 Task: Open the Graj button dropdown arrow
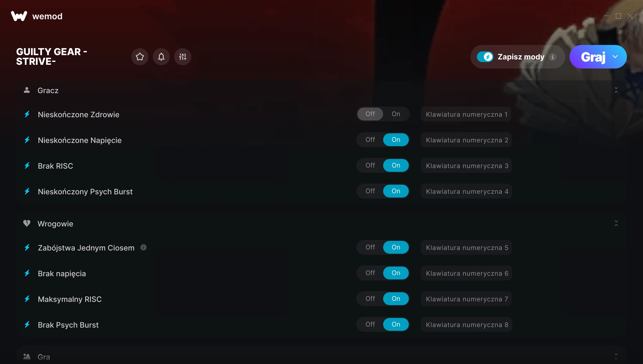615,57
